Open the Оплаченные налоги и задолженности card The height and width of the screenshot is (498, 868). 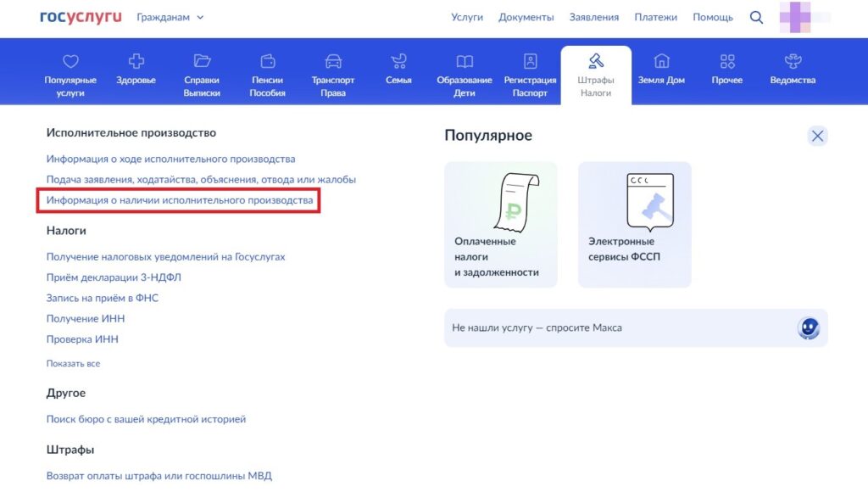coord(501,225)
